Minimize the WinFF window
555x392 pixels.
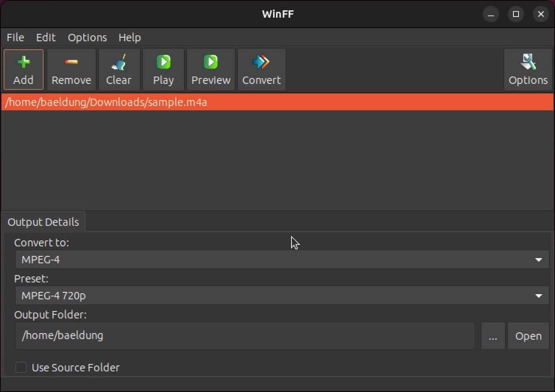pyautogui.click(x=491, y=14)
